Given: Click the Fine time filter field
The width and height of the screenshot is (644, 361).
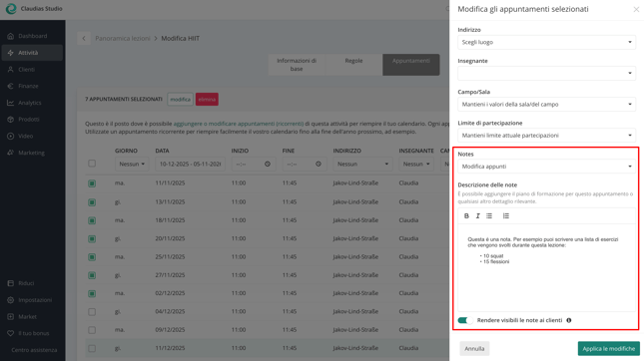Looking at the screenshot, I should coord(305,165).
